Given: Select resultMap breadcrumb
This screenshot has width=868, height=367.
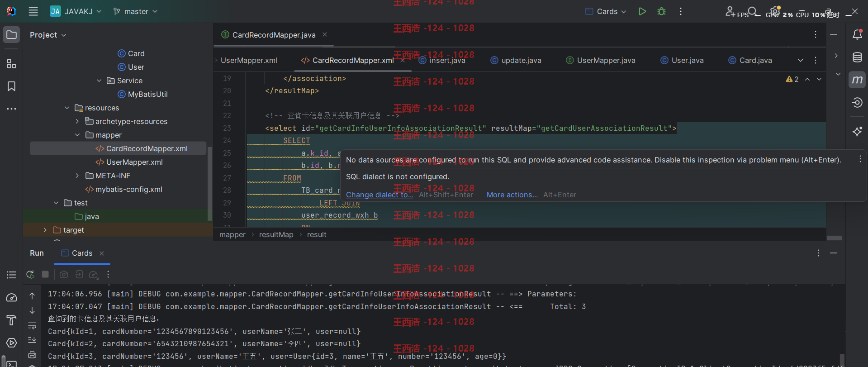Looking at the screenshot, I should click(x=276, y=234).
